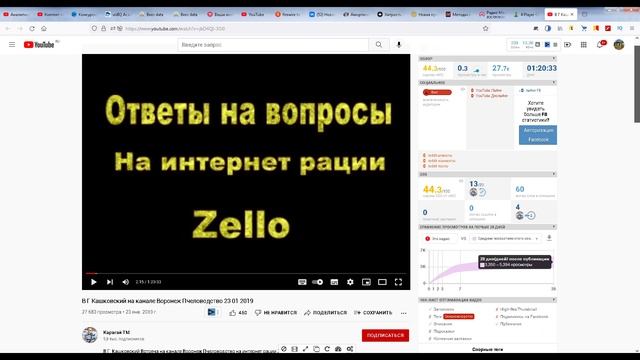Image resolution: width=640 pixels, height=360 pixels.
Task: Click the video title text below the player
Action: point(167,301)
